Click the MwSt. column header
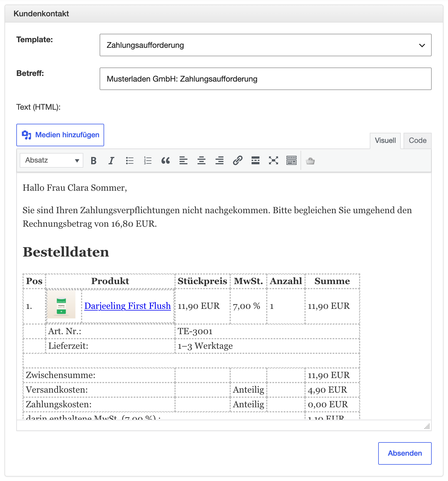The height and width of the screenshot is (481, 448). click(248, 281)
